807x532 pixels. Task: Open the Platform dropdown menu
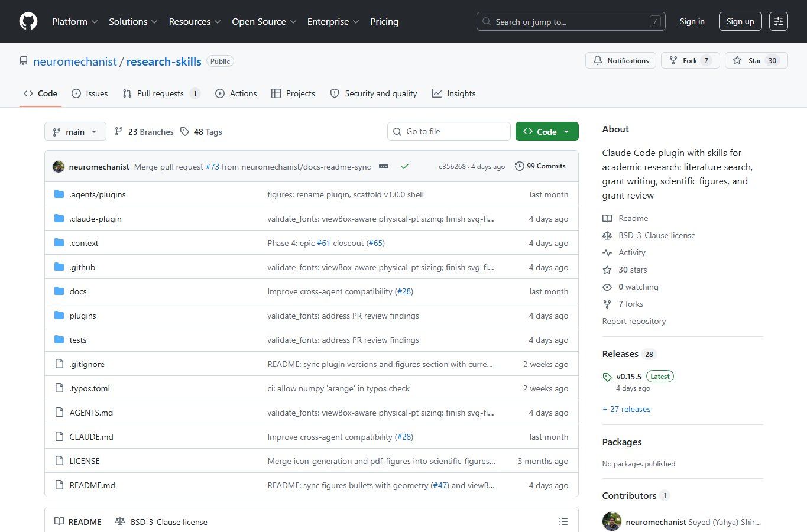(75, 21)
